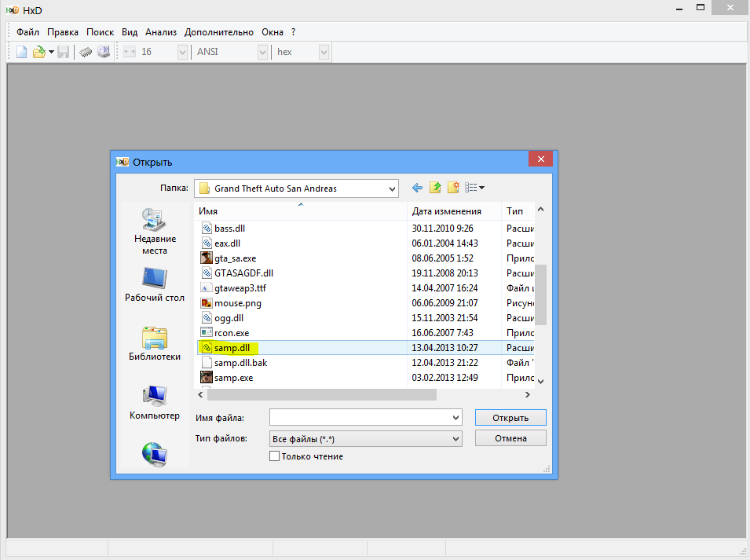Viewport: 750px width, 560px height.
Task: Click the bass.dll file icon
Action: click(207, 228)
